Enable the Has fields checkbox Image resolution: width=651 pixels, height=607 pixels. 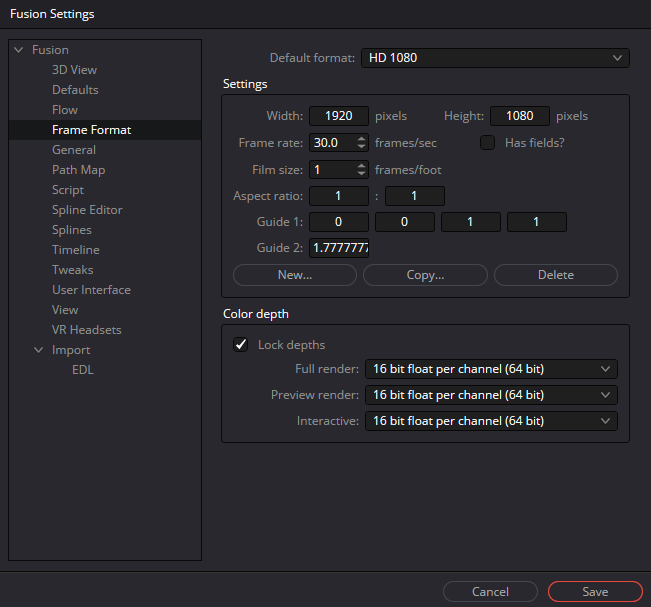point(488,143)
